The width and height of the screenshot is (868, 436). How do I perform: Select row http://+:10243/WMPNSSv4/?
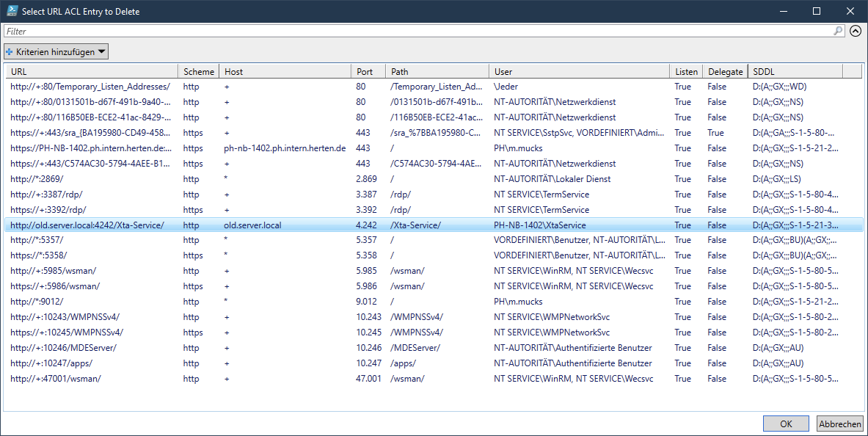434,317
